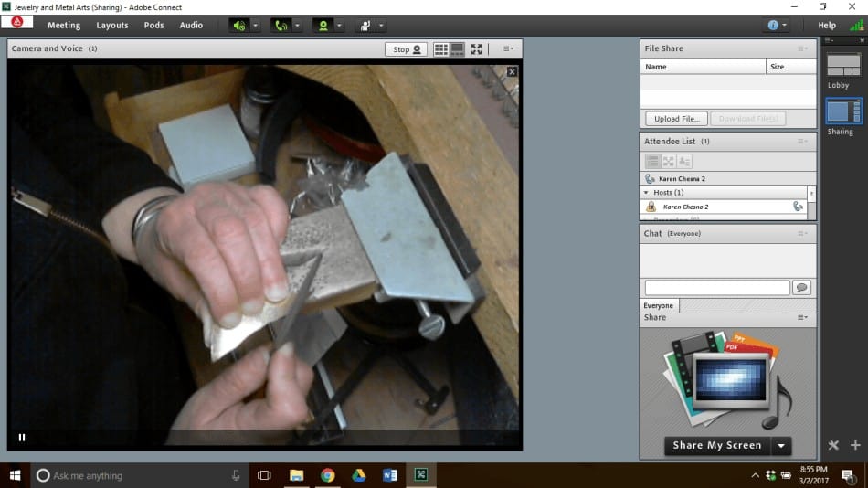Image resolution: width=868 pixels, height=488 pixels.
Task: Switch video pod to grid view
Action: (441, 49)
